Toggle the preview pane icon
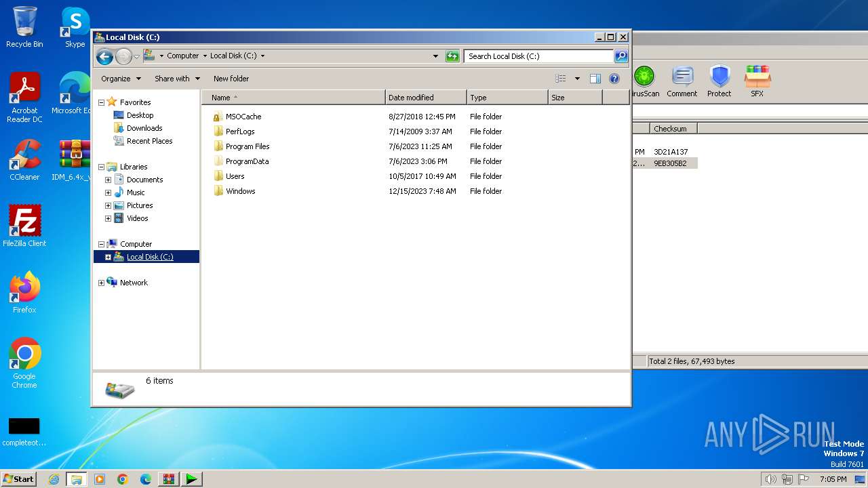 point(595,79)
